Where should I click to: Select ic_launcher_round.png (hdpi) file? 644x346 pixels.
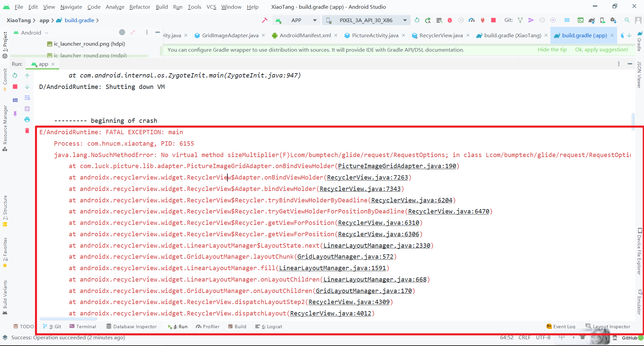[86, 44]
